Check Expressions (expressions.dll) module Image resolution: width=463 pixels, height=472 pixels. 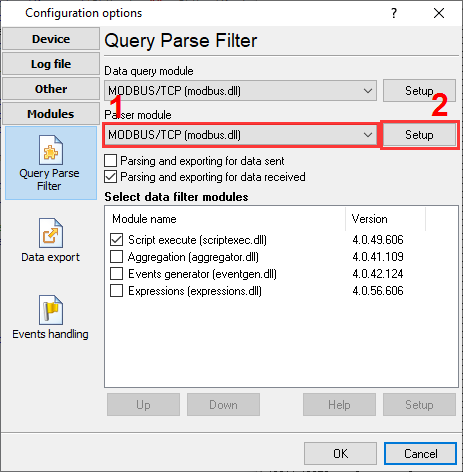click(x=116, y=291)
